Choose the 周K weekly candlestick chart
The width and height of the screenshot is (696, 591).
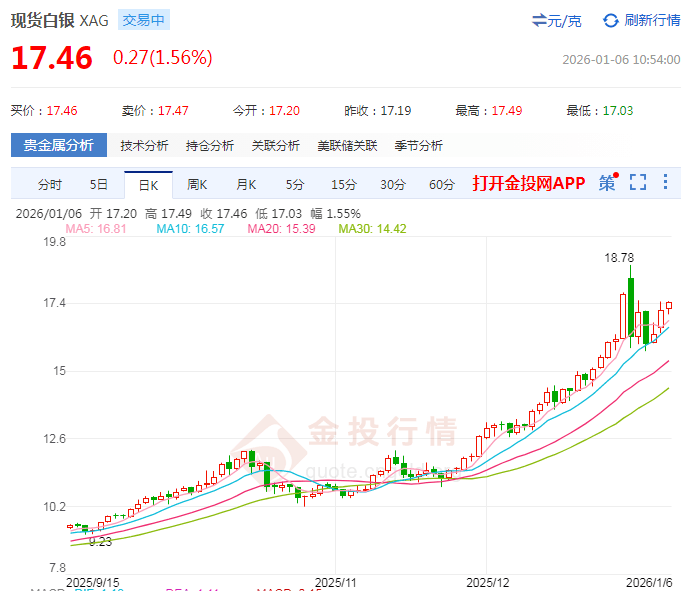point(197,184)
